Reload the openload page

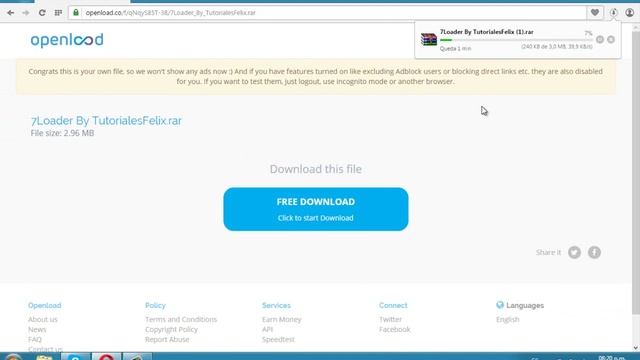click(42, 13)
